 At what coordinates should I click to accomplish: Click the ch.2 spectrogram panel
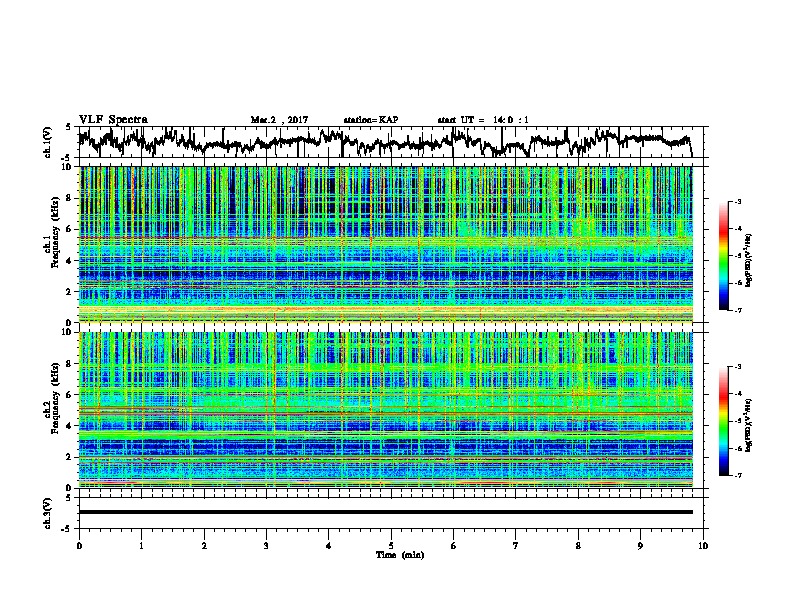[385, 410]
